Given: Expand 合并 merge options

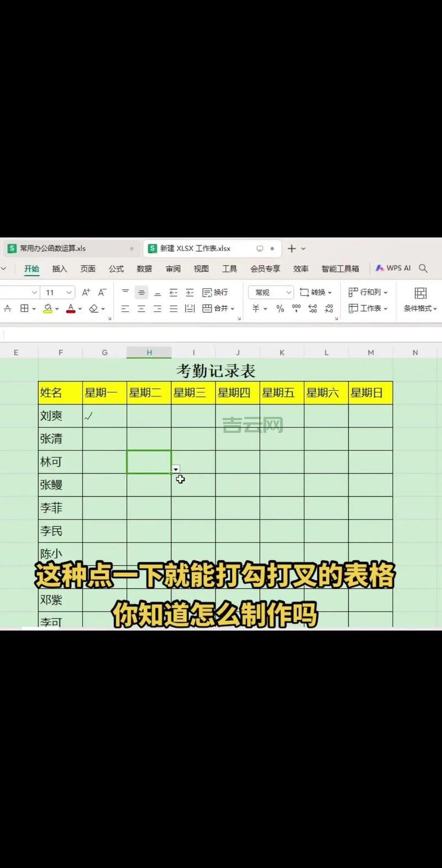Looking at the screenshot, I should [233, 308].
